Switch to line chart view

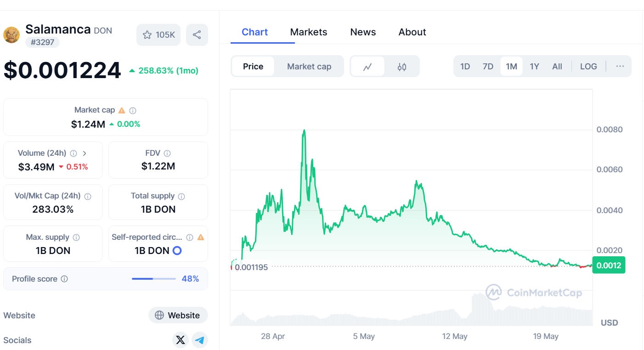coord(367,67)
